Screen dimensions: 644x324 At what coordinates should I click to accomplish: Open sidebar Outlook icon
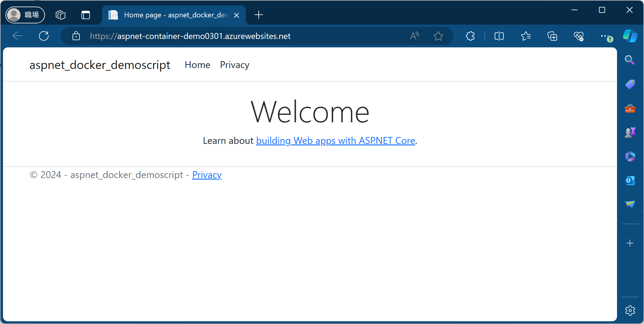point(630,180)
